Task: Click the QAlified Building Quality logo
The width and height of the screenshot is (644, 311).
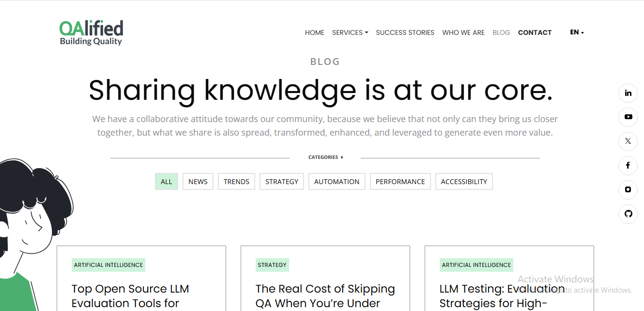Action: [x=91, y=33]
